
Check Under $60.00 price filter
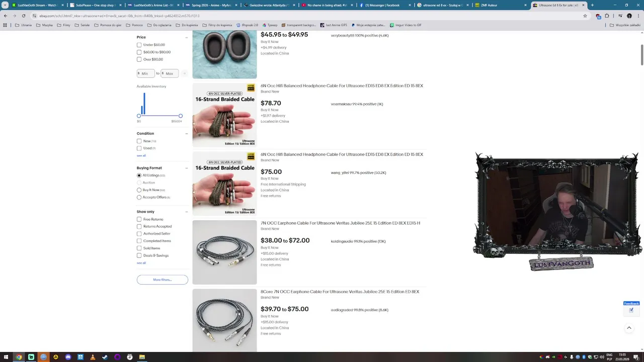coord(139,45)
